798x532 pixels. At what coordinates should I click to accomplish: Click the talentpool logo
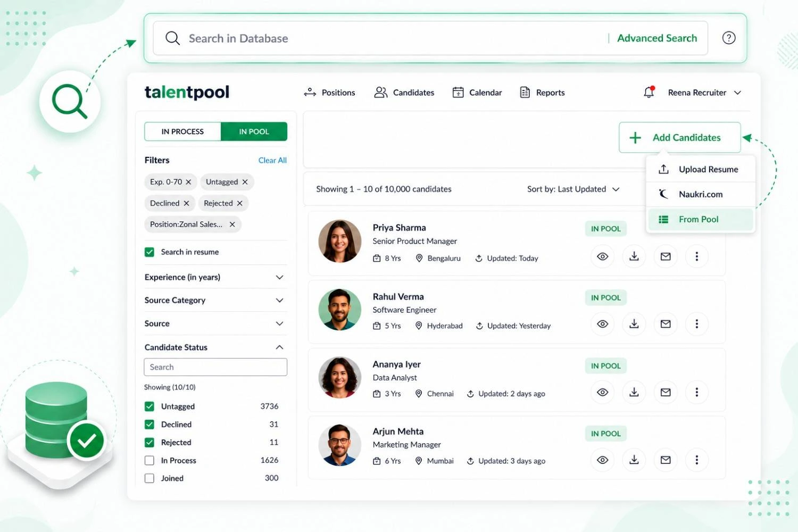[x=187, y=93]
